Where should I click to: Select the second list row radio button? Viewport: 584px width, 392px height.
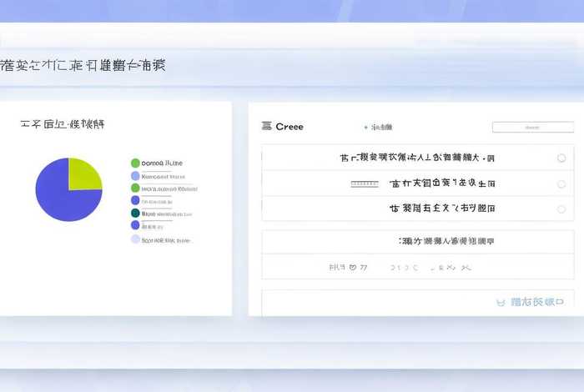[561, 183]
